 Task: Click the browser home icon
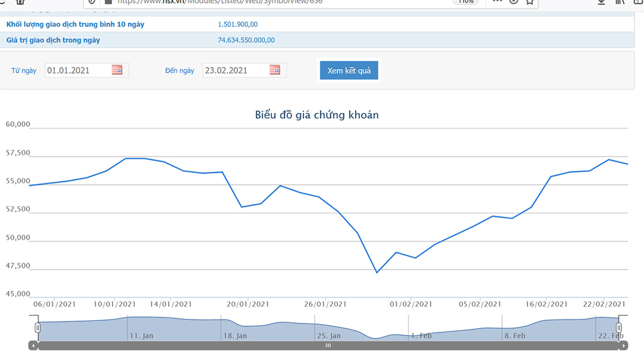click(20, 2)
